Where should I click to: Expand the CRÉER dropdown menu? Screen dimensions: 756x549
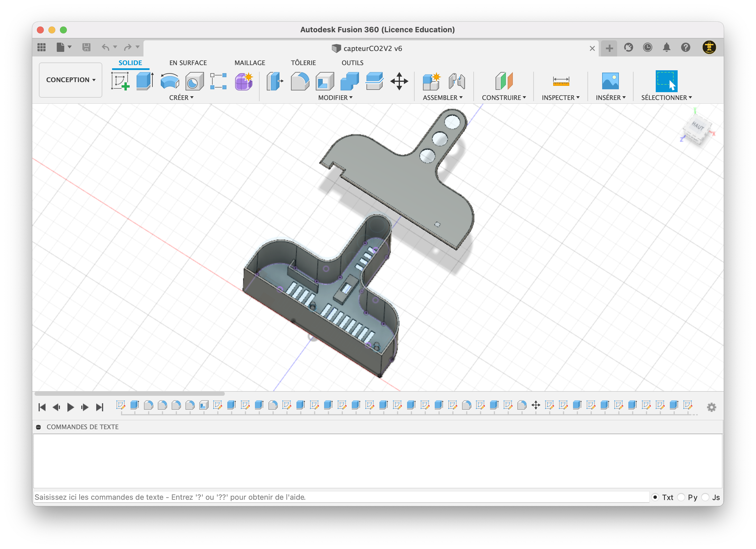[181, 98]
